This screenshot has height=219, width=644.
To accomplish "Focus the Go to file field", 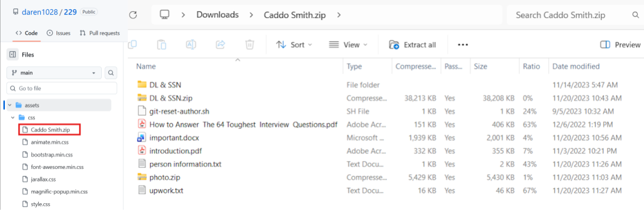I will tap(61, 88).
